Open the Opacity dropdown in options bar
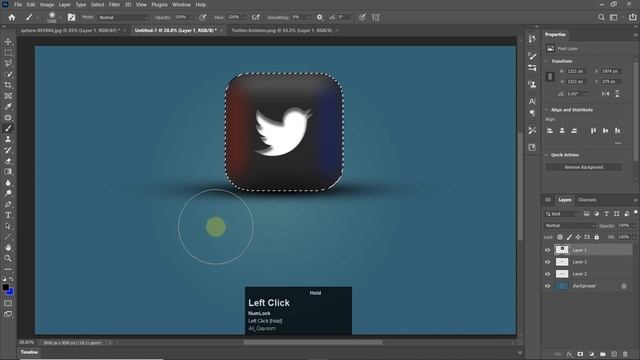The width and height of the screenshot is (640, 360). [191, 18]
